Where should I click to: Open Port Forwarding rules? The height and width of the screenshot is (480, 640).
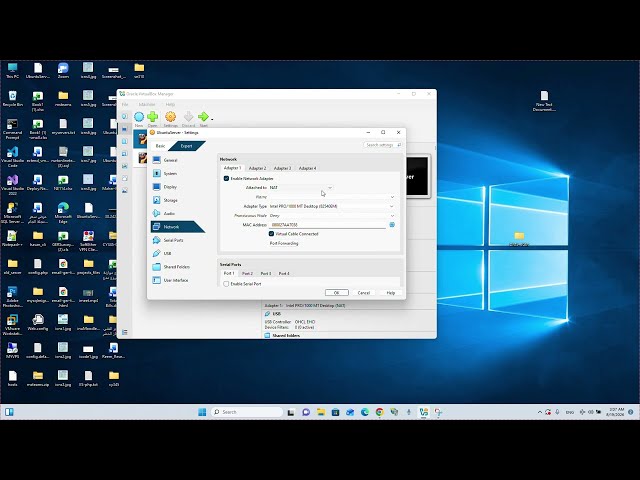click(x=284, y=243)
